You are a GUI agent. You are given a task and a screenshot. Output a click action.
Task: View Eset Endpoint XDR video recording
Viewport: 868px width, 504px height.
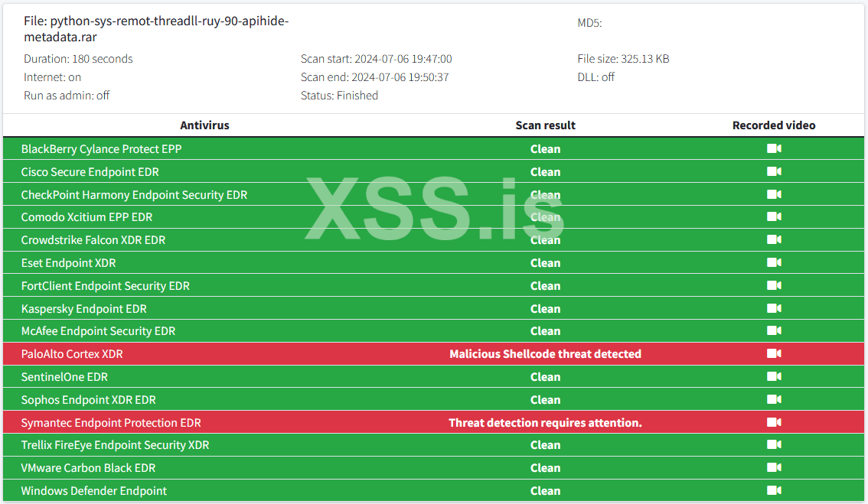pyautogui.click(x=774, y=262)
